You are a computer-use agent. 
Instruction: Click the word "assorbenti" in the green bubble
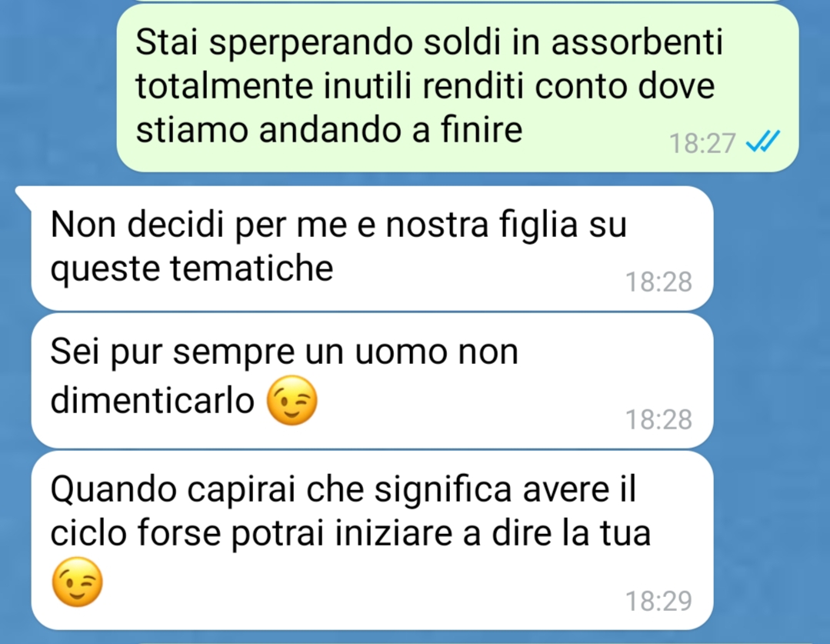(637, 42)
